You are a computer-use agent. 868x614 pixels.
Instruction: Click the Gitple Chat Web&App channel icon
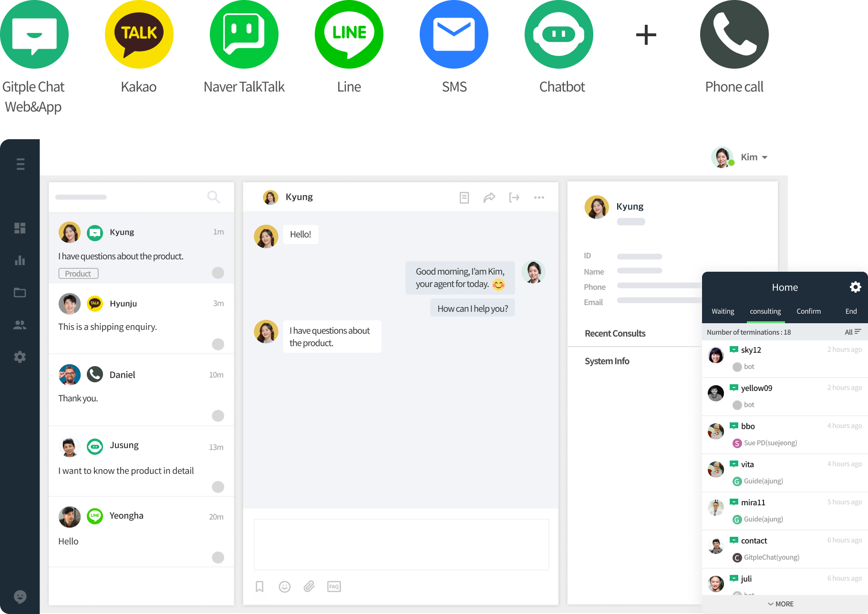point(34,34)
